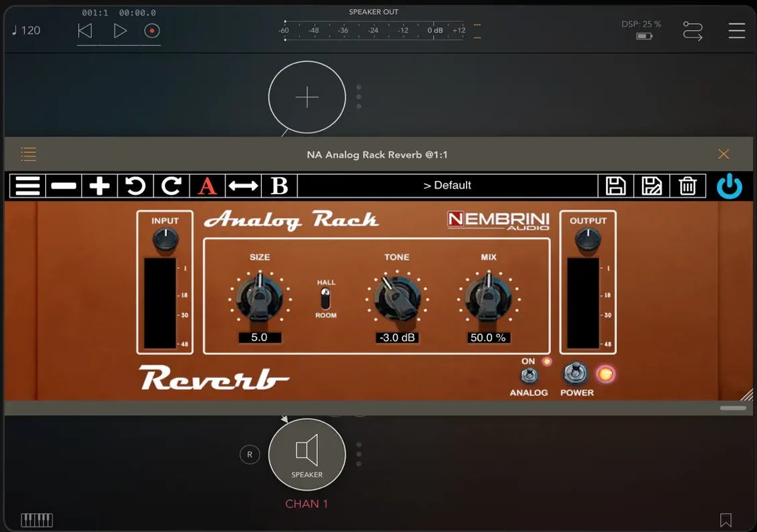Screen dimensions: 757x532
Task: Delete preset using the trash icon
Action: [688, 186]
